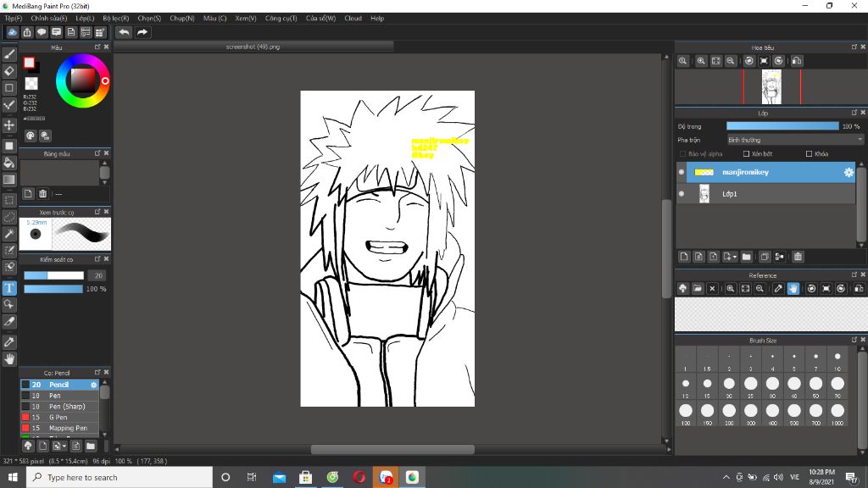Click the horizontal canvas scrollbar

pyautogui.click(x=392, y=449)
